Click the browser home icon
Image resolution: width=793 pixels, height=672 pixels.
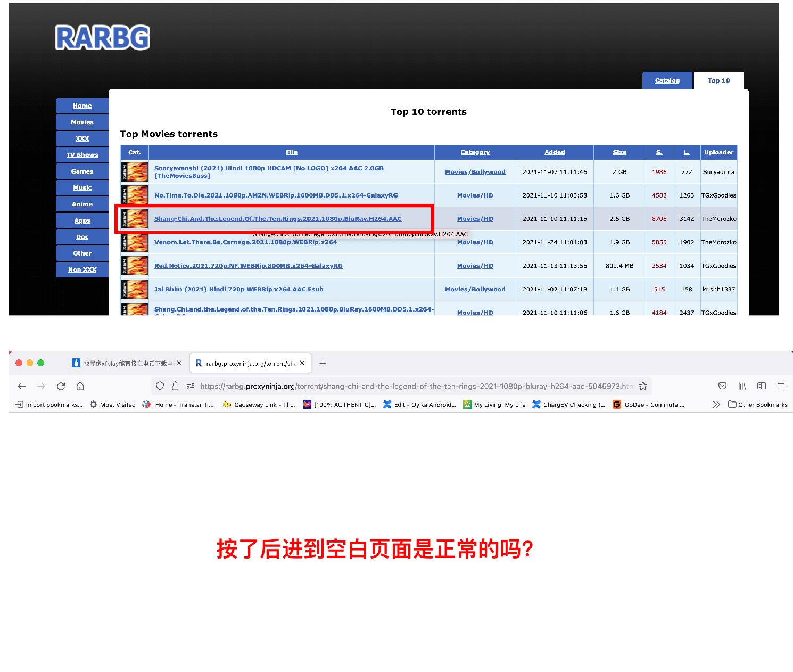coord(80,386)
